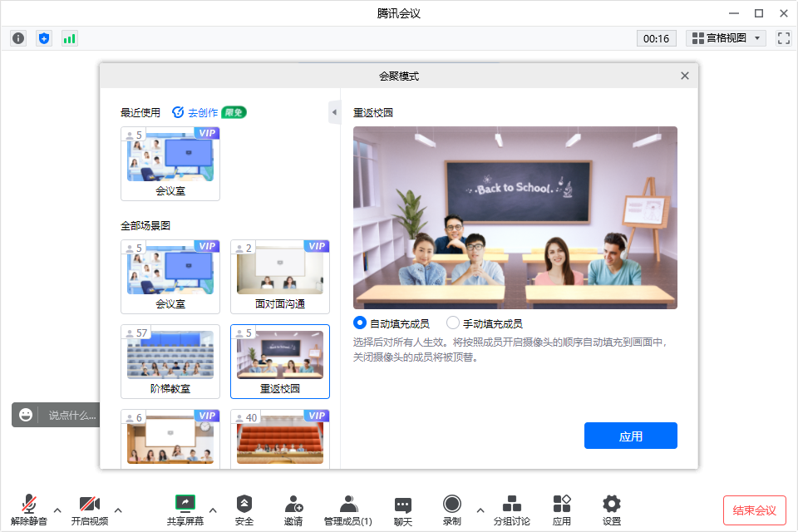Turn on camera 开启视频
This screenshot has width=798, height=532.
[90, 510]
